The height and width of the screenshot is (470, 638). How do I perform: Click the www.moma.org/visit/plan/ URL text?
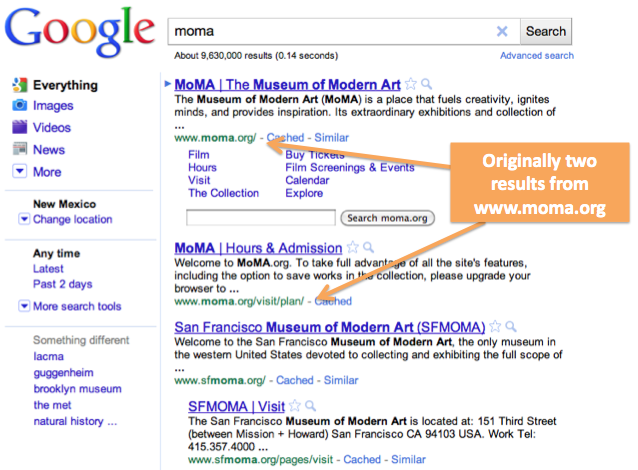click(239, 301)
